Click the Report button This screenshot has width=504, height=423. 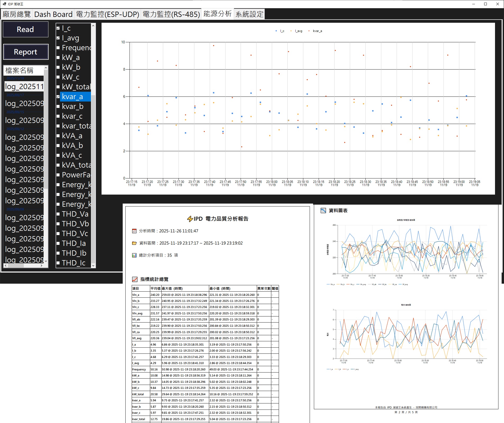coord(26,52)
